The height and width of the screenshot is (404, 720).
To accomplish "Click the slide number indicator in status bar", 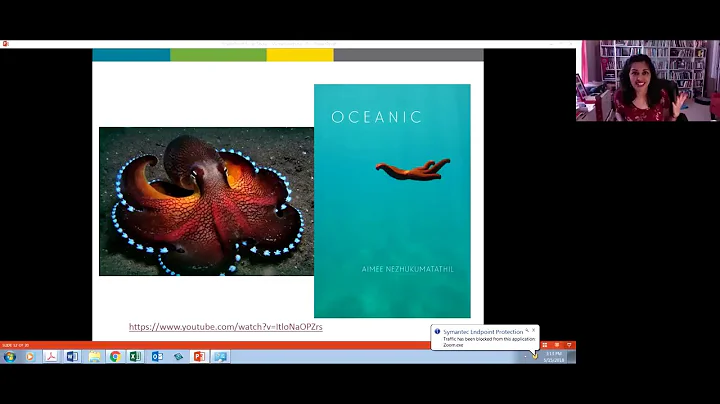I will pyautogui.click(x=16, y=345).
